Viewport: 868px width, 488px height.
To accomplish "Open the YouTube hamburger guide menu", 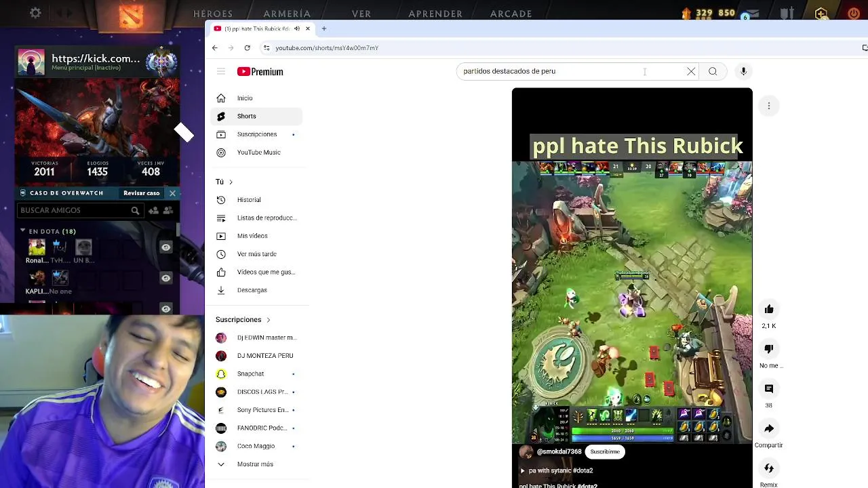I will (221, 71).
